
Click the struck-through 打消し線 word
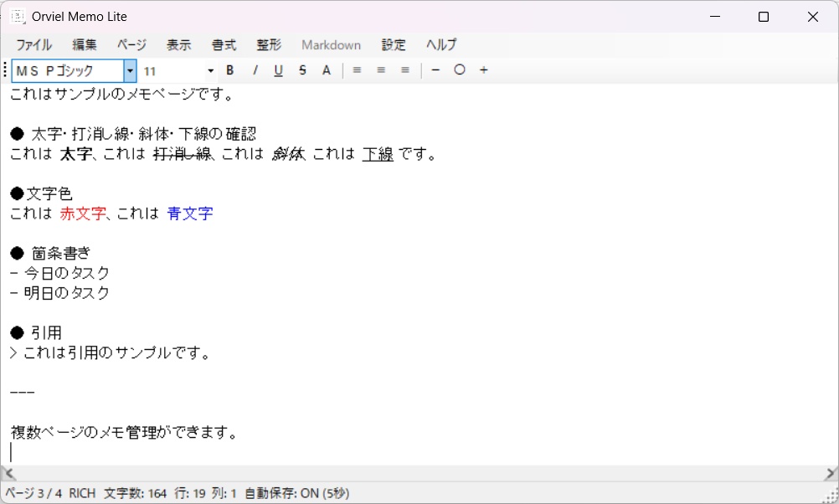[x=183, y=154]
